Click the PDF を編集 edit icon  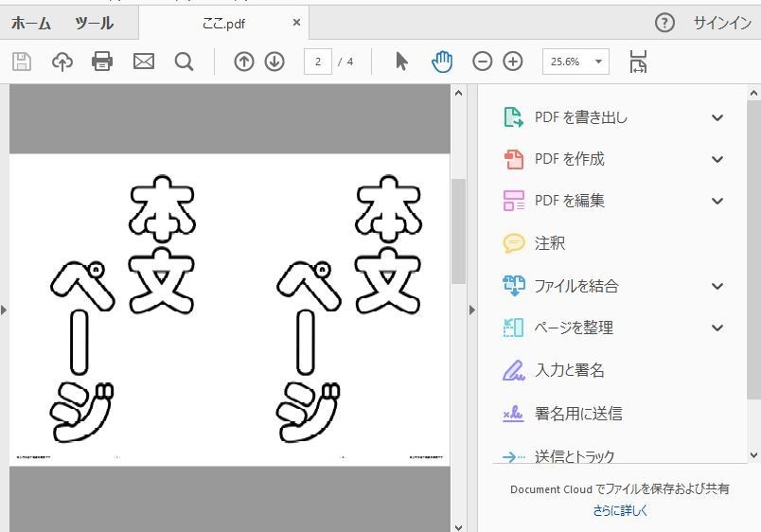(x=513, y=201)
